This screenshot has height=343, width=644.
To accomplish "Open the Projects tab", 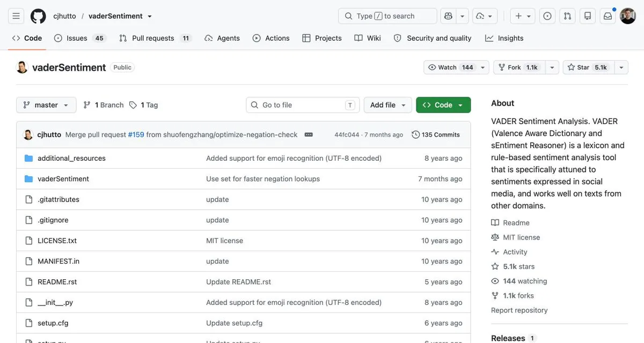I will 322,38.
